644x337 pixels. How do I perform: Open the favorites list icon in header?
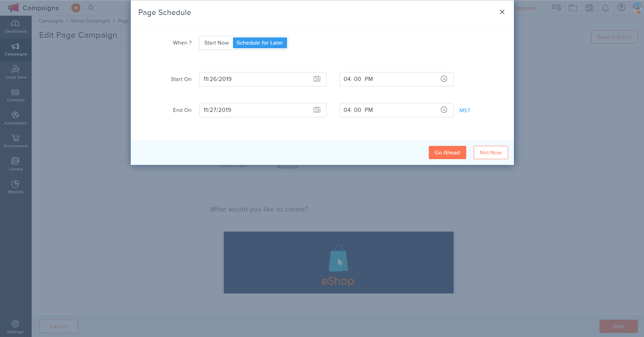(x=556, y=8)
